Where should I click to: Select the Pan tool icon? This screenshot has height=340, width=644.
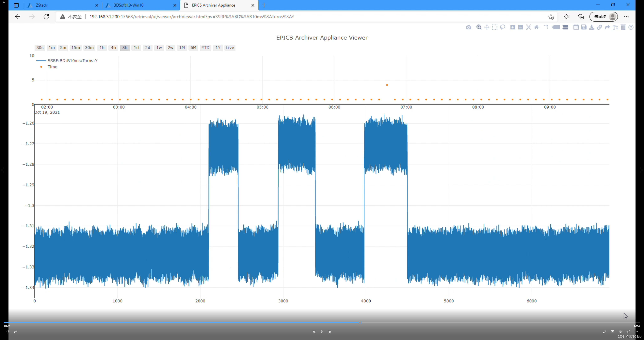(x=487, y=27)
